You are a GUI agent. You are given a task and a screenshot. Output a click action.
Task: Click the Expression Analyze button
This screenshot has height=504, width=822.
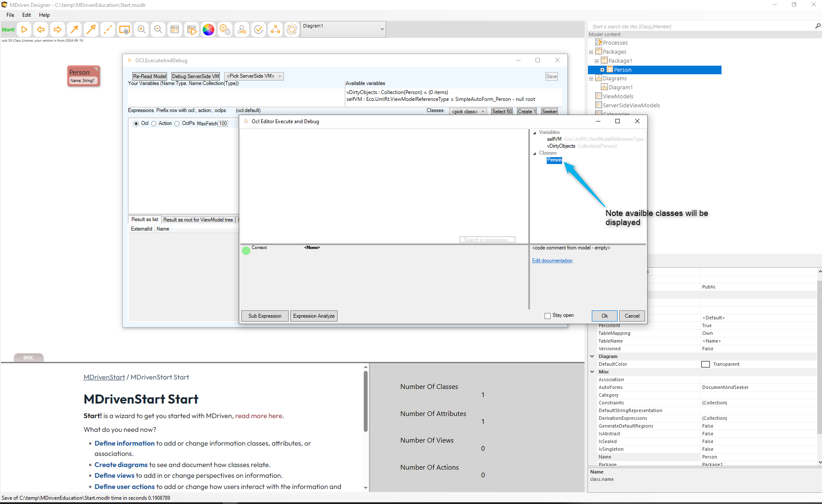pyautogui.click(x=314, y=316)
